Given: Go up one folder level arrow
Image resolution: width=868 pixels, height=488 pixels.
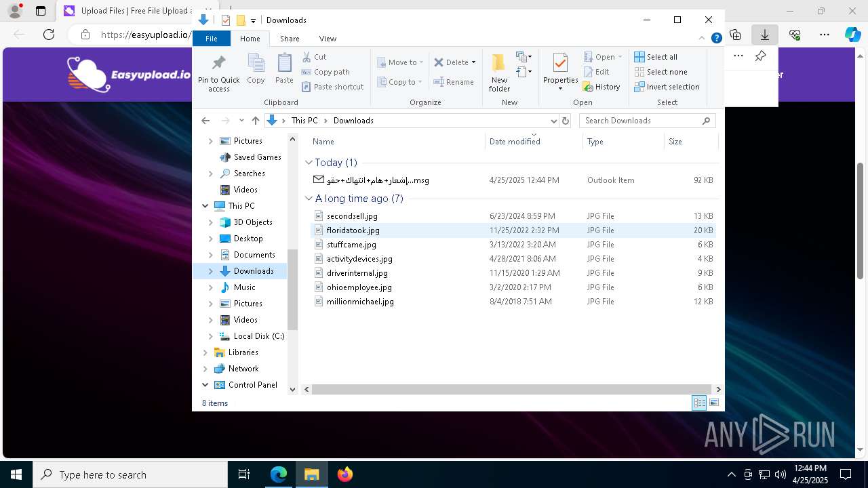Looking at the screenshot, I should pos(255,121).
